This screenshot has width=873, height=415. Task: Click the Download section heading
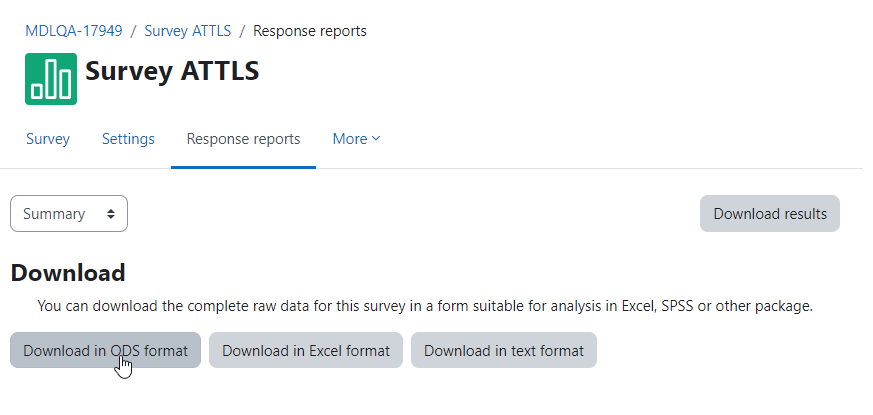coord(68,273)
